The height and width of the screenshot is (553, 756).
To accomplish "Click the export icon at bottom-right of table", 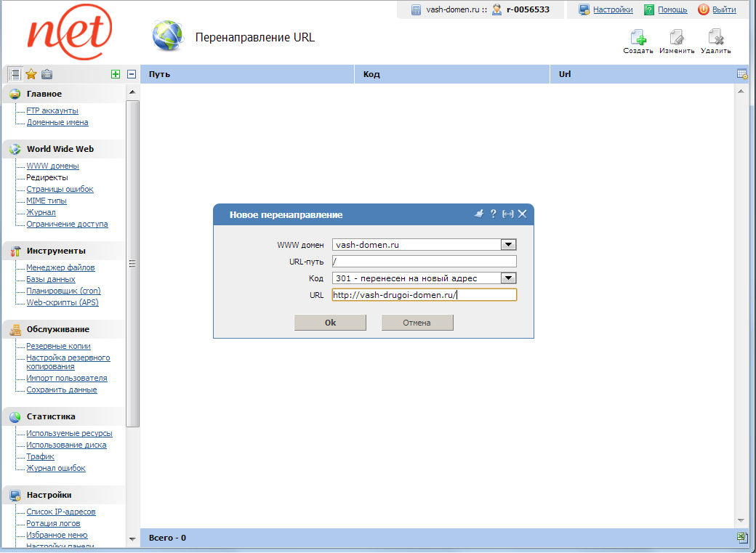I will 742,538.
